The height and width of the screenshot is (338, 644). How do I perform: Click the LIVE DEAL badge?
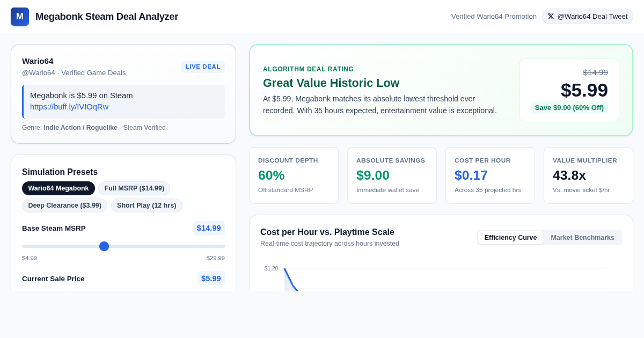point(203,67)
